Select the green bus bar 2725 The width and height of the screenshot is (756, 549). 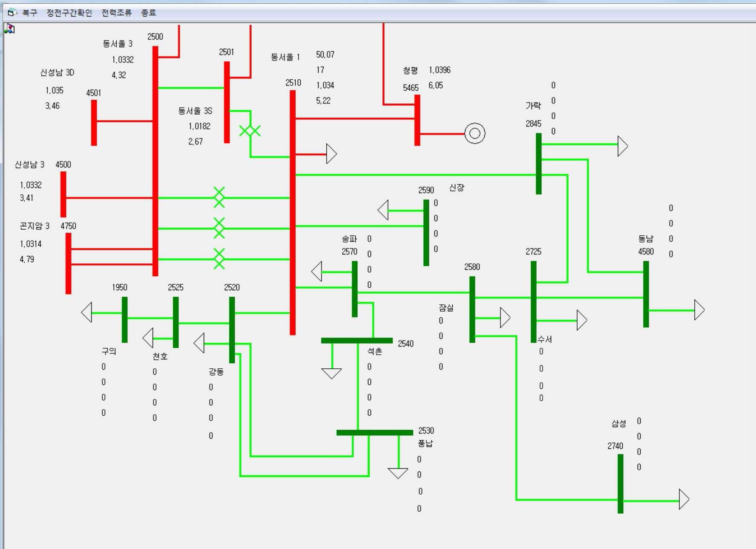534,302
